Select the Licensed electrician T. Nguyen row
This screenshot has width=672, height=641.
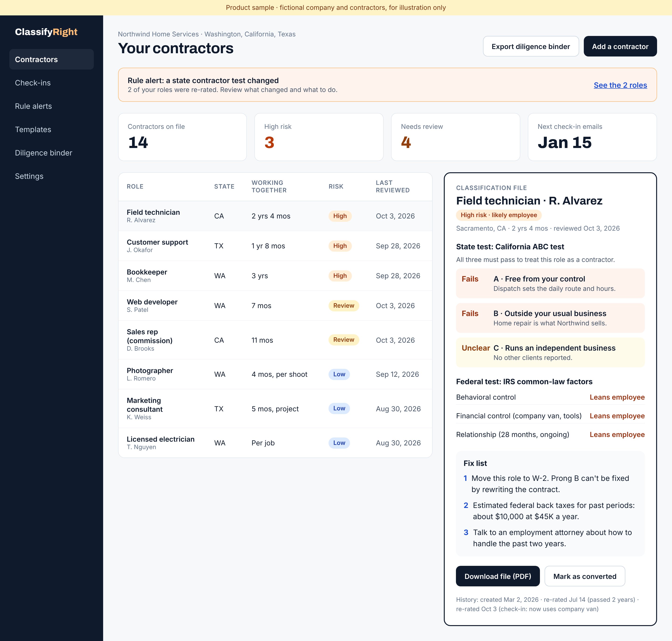tap(275, 443)
